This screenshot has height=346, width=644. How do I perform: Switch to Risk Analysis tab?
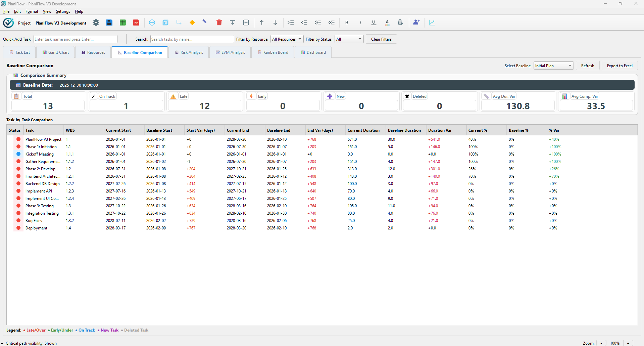[189, 52]
